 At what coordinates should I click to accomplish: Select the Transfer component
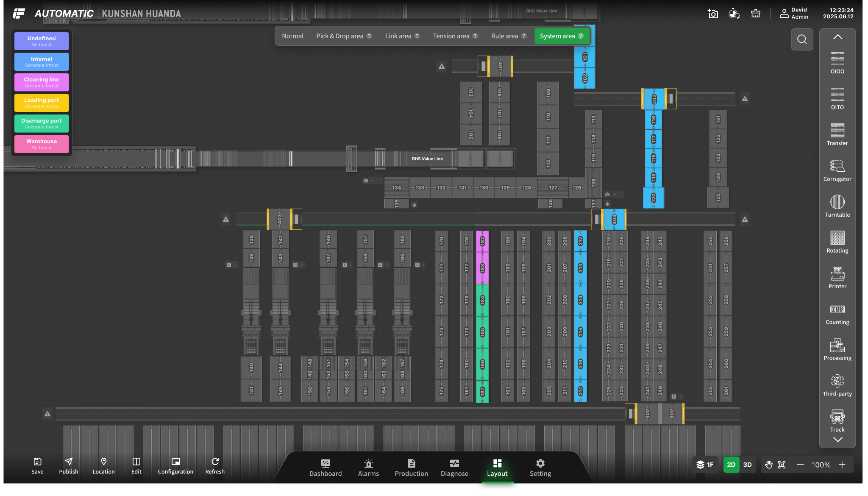[x=837, y=134]
